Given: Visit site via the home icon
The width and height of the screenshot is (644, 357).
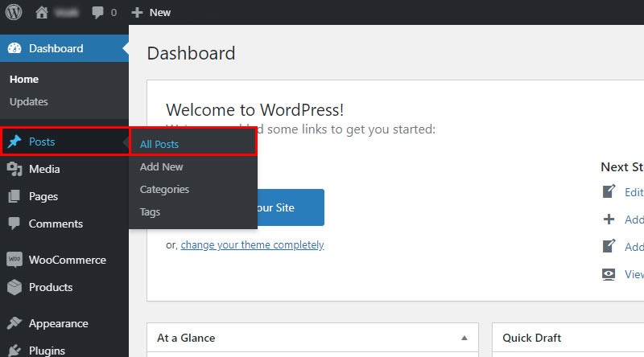Looking at the screenshot, I should point(42,12).
